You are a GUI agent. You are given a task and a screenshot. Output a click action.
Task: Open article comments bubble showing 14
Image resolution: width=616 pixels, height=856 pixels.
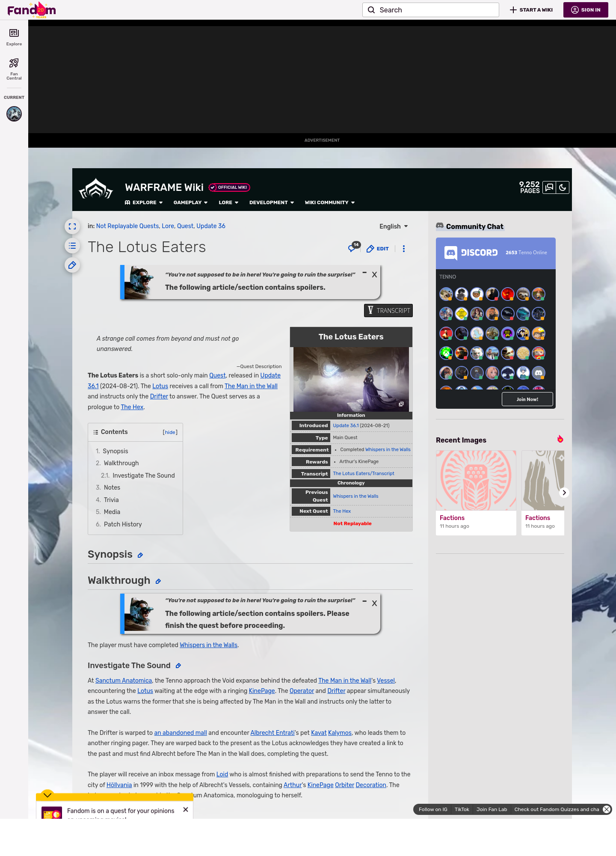(x=353, y=247)
